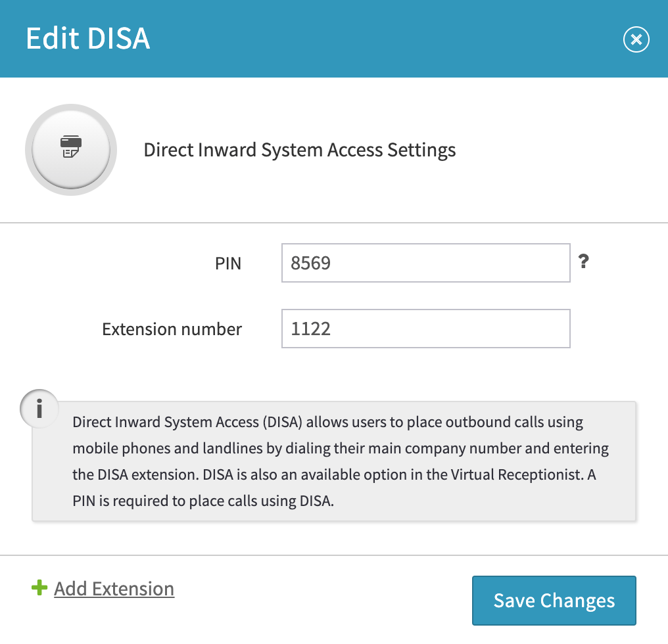Image resolution: width=668 pixels, height=644 pixels.
Task: Click the blue dialog header bar
Action: [334, 38]
